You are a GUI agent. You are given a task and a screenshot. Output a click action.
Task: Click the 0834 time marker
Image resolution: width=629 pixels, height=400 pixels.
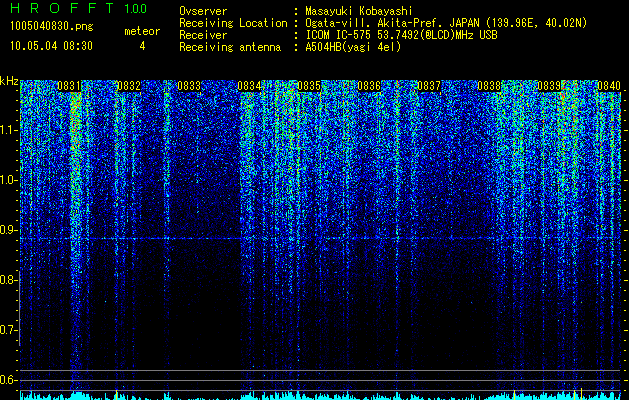[249, 86]
